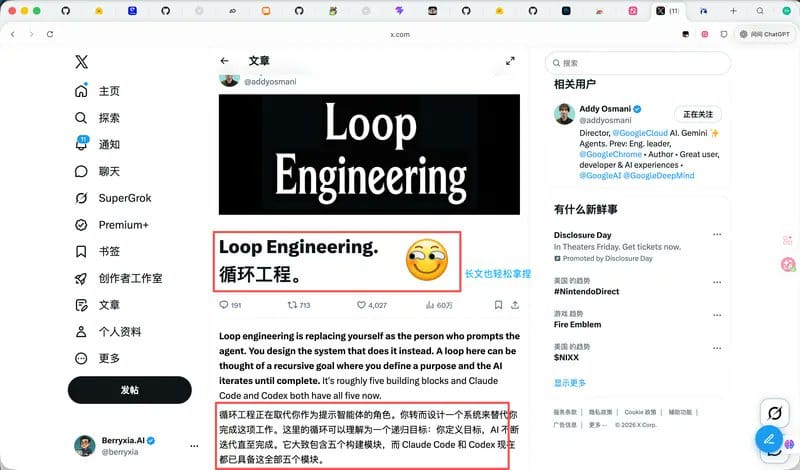800x470 pixels.
Task: Click 正在关注 button for Addy Osmani
Action: point(698,114)
